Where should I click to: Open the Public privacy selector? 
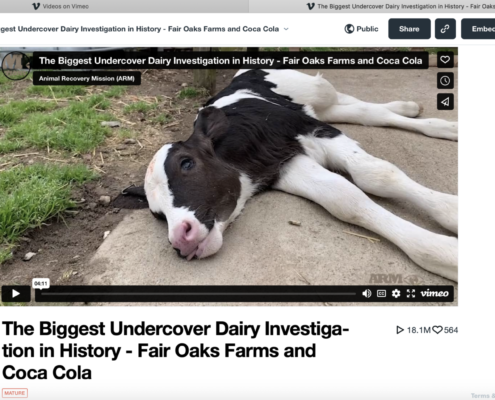click(x=361, y=29)
